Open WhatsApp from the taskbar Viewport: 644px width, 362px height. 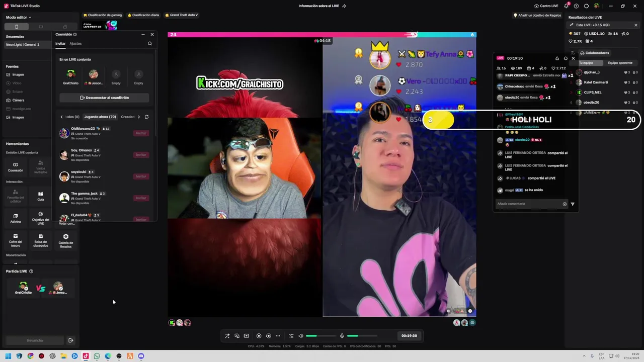tap(97, 356)
